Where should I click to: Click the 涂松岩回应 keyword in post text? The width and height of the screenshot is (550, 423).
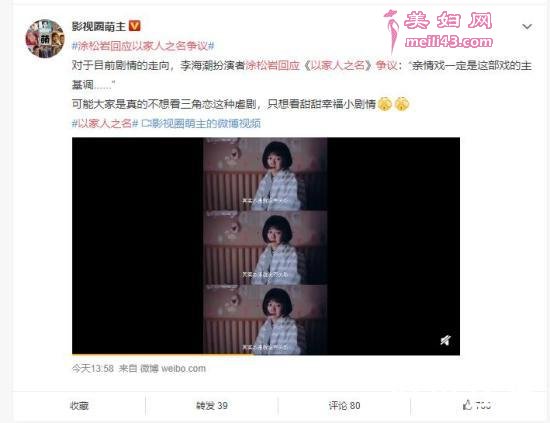point(272,66)
